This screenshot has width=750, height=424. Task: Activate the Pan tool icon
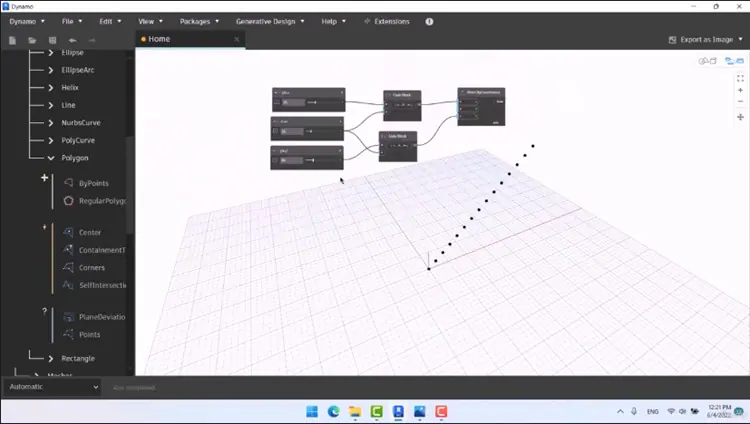point(740,117)
